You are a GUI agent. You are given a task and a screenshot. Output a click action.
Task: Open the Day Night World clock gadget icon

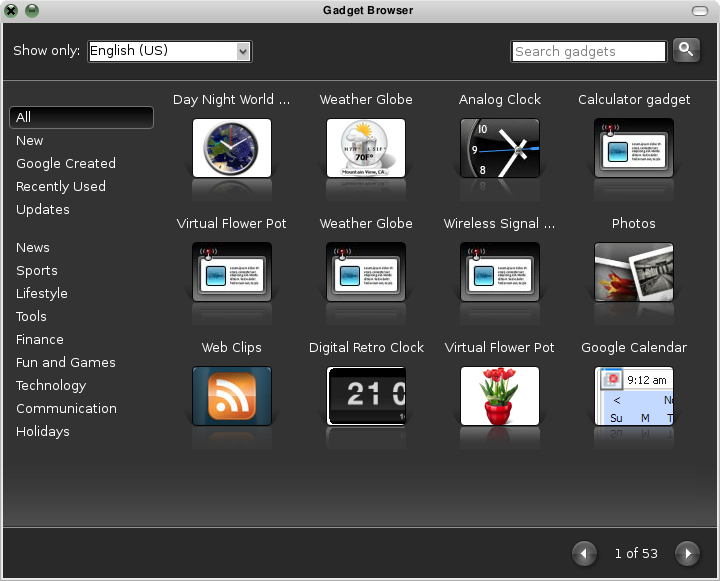coord(232,148)
